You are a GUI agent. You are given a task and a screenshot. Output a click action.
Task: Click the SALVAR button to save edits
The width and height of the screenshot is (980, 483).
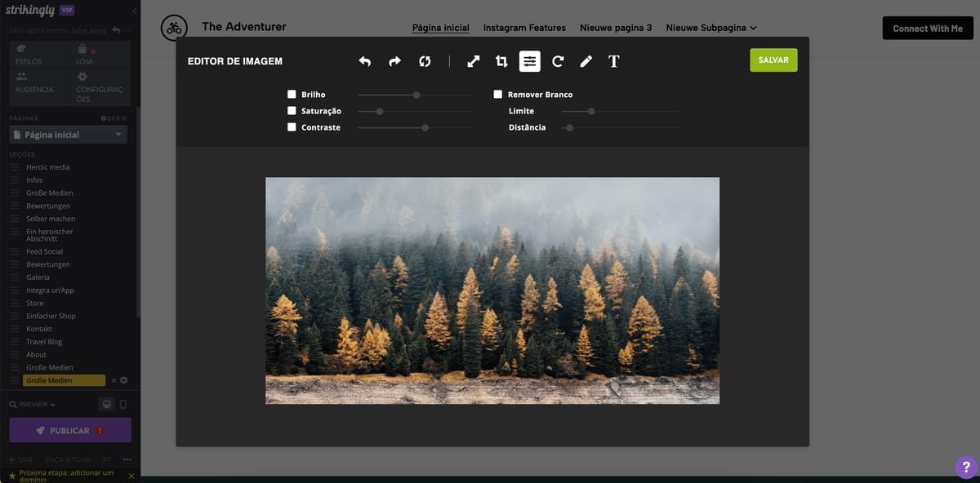(x=773, y=60)
